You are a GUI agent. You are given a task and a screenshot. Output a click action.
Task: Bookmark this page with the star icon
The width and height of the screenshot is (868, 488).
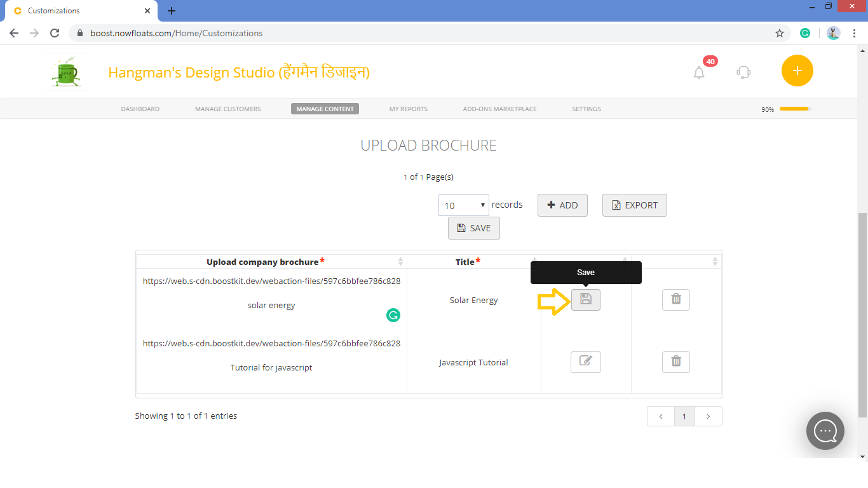[780, 33]
